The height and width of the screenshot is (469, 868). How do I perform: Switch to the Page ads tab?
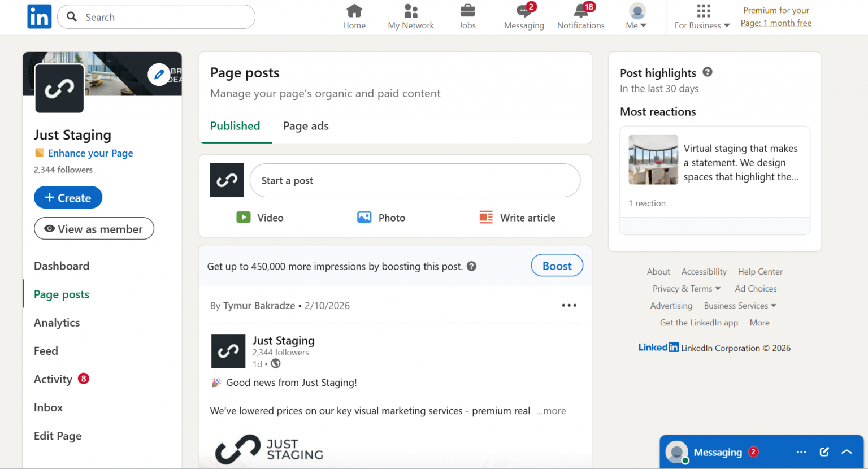pyautogui.click(x=306, y=126)
